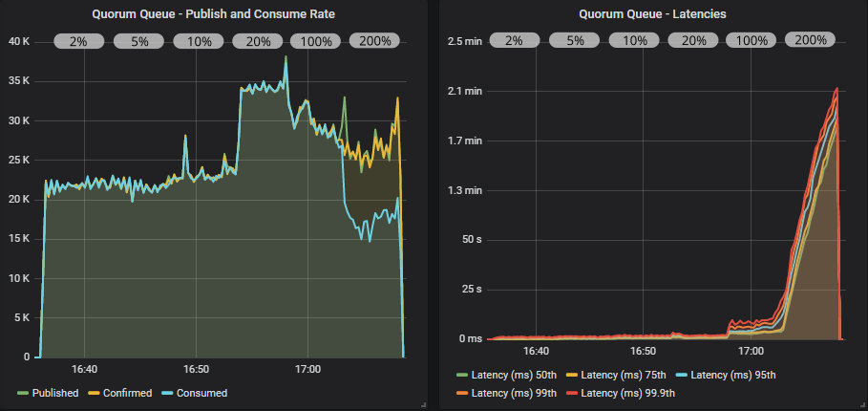This screenshot has width=868, height=411.
Task: Click the 20% label in the publish rate panel
Action: [x=258, y=41]
